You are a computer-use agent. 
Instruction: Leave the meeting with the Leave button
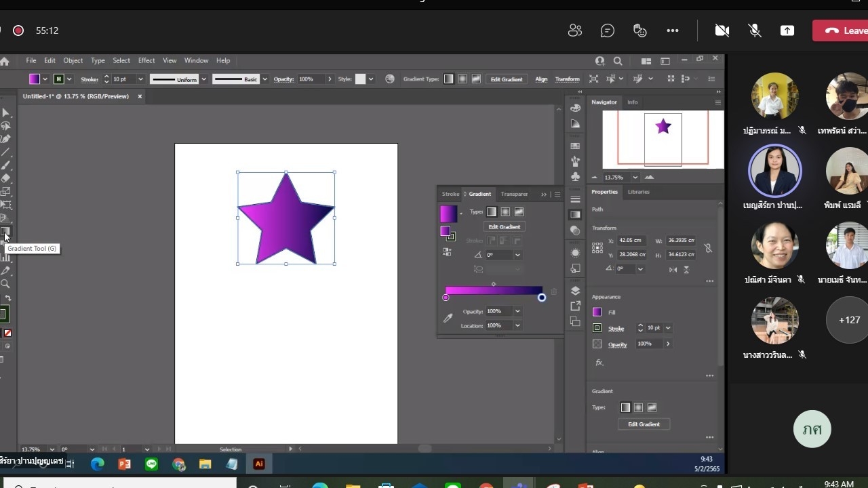coord(841,30)
